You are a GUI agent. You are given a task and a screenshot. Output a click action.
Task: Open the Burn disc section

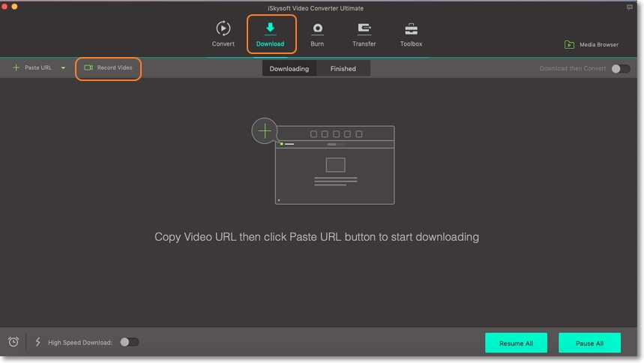(317, 30)
